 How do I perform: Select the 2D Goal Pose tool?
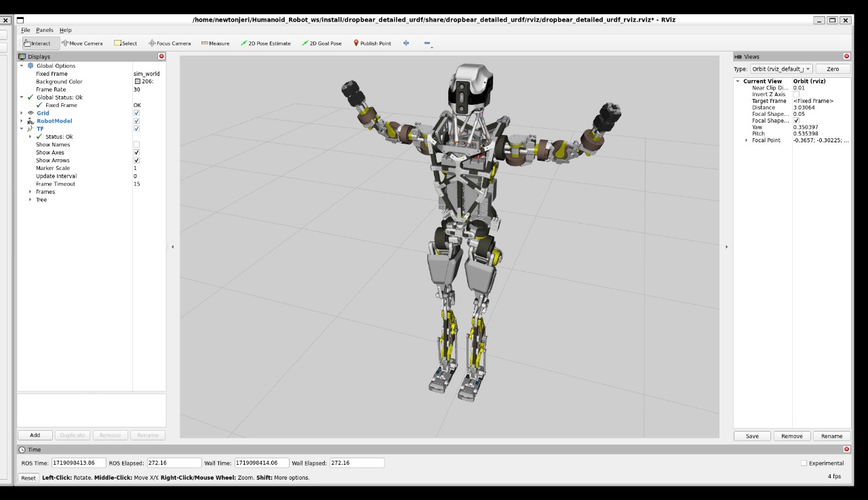coord(322,43)
